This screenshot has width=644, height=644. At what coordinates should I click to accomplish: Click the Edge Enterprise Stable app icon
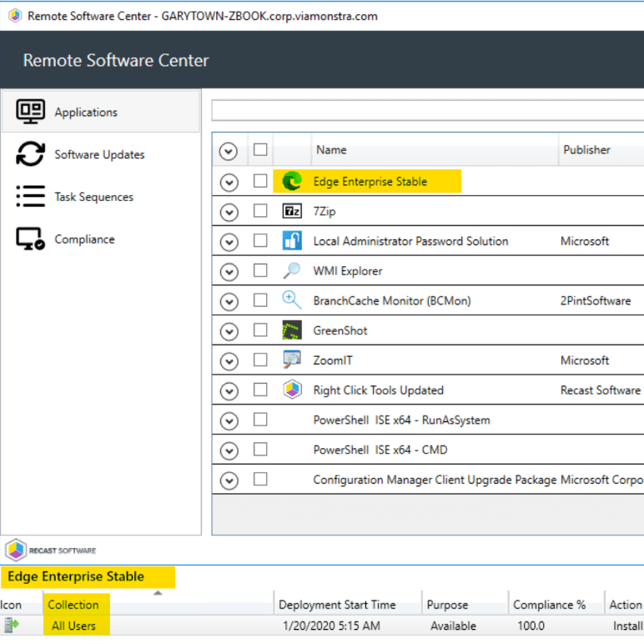pos(292,181)
